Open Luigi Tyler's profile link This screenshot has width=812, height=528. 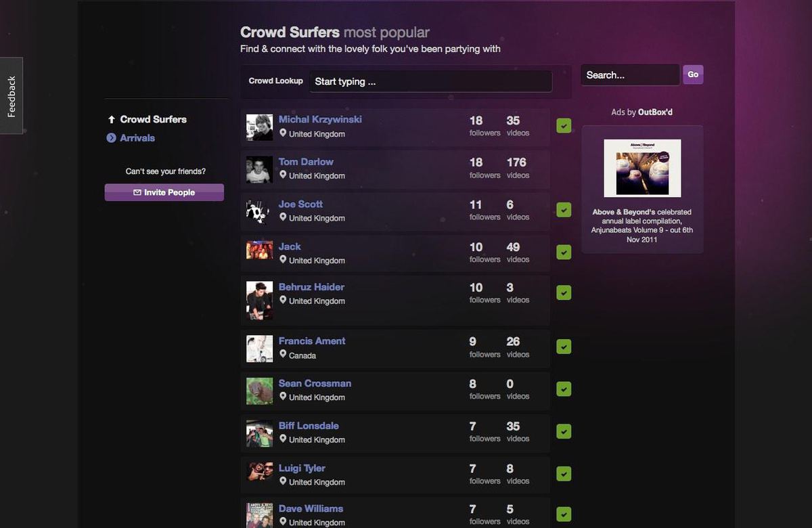point(302,468)
